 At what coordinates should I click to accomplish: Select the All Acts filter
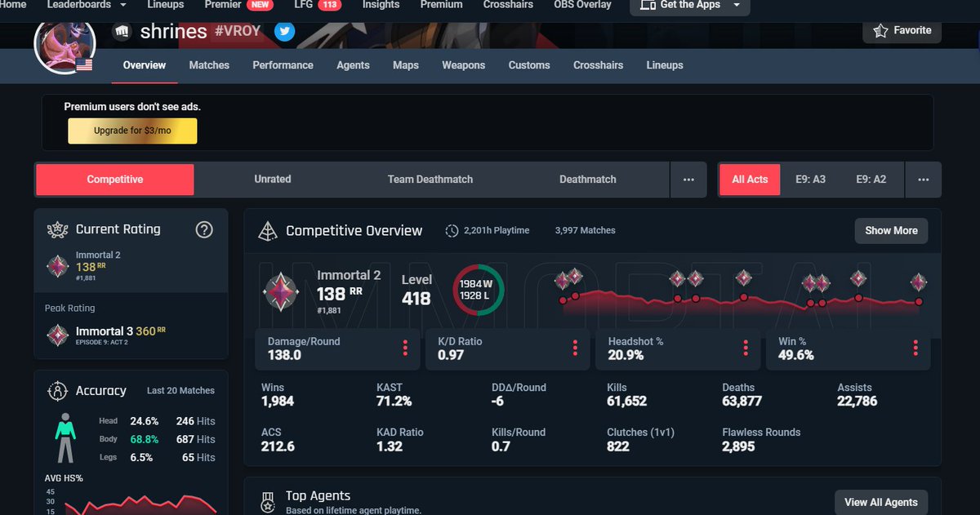pos(750,180)
